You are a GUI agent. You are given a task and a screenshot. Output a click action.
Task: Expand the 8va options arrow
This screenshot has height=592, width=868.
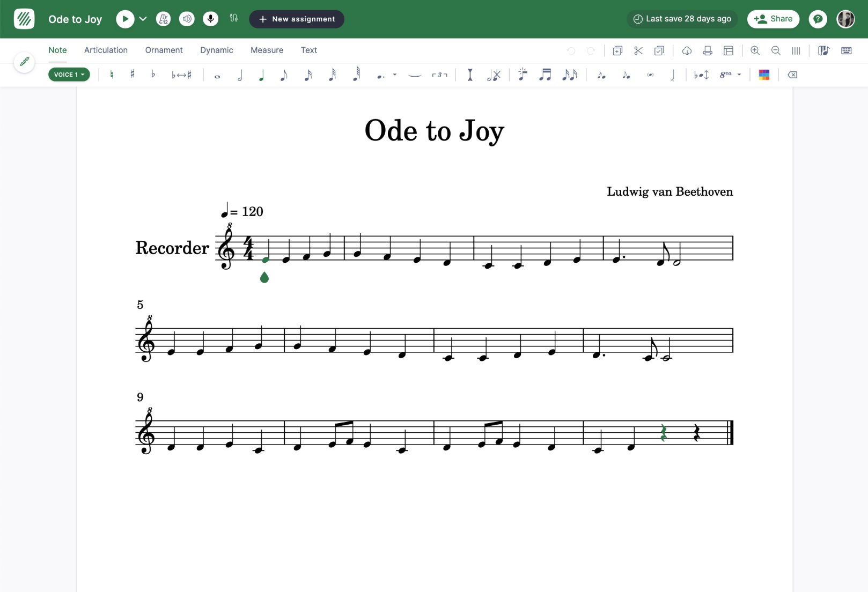(x=739, y=75)
